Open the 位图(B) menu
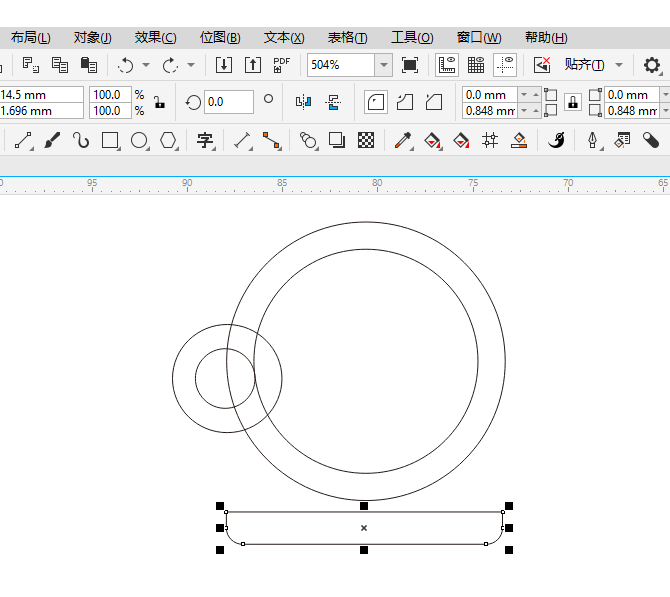The height and width of the screenshot is (597, 670). [x=220, y=38]
